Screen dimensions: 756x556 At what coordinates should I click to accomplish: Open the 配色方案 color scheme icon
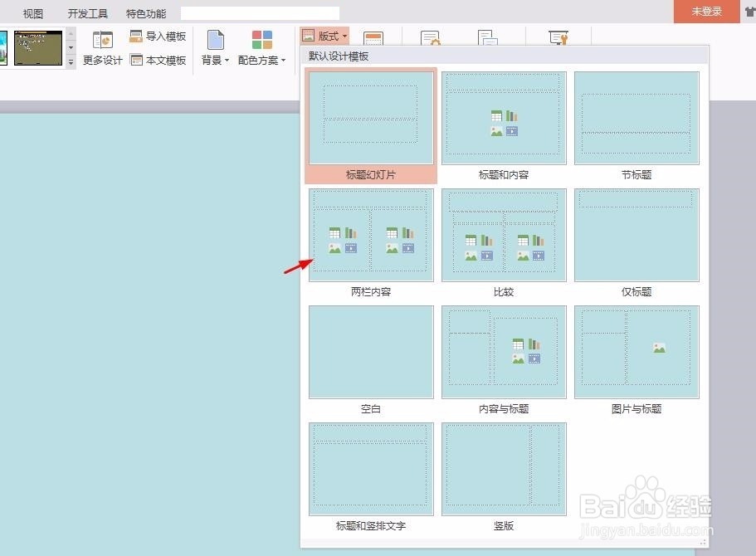pos(261,40)
